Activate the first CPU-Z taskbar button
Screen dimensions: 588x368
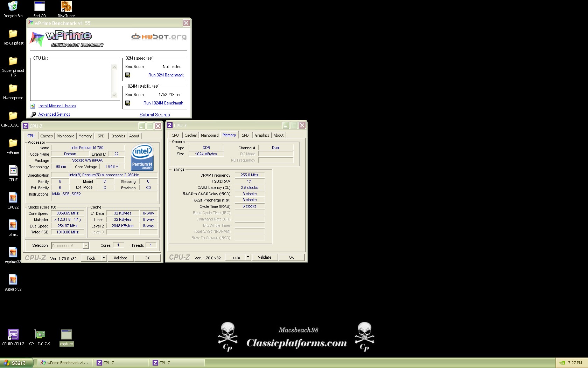point(121,363)
